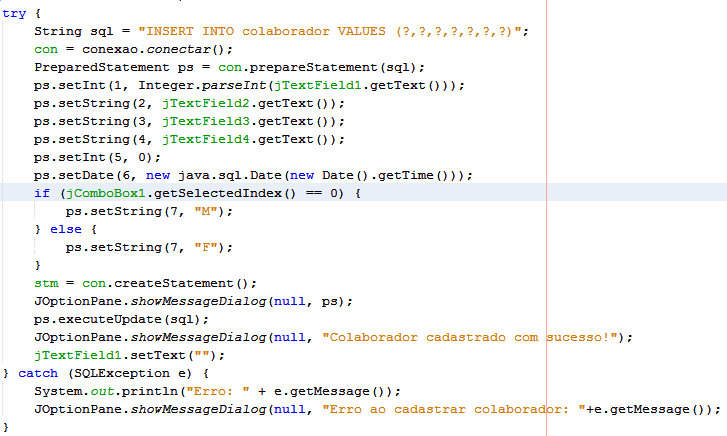Viewport: 727px width, 436px height.
Task: Click "Erro ao cadastrar colaborador: " string
Action: coord(454,410)
